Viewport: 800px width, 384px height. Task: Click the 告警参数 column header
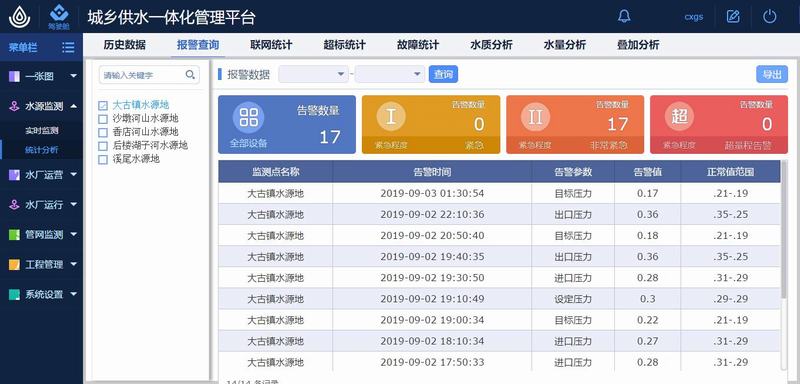coord(573,172)
